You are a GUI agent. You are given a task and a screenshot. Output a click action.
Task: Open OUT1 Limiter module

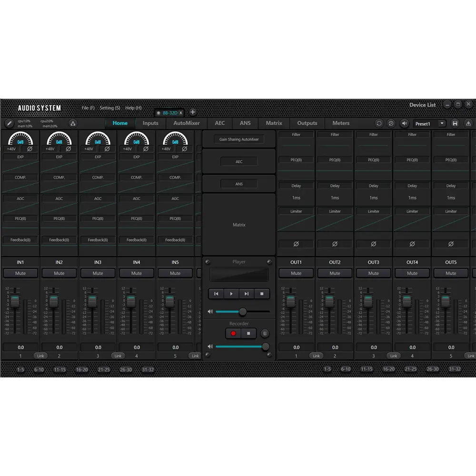pyautogui.click(x=296, y=211)
